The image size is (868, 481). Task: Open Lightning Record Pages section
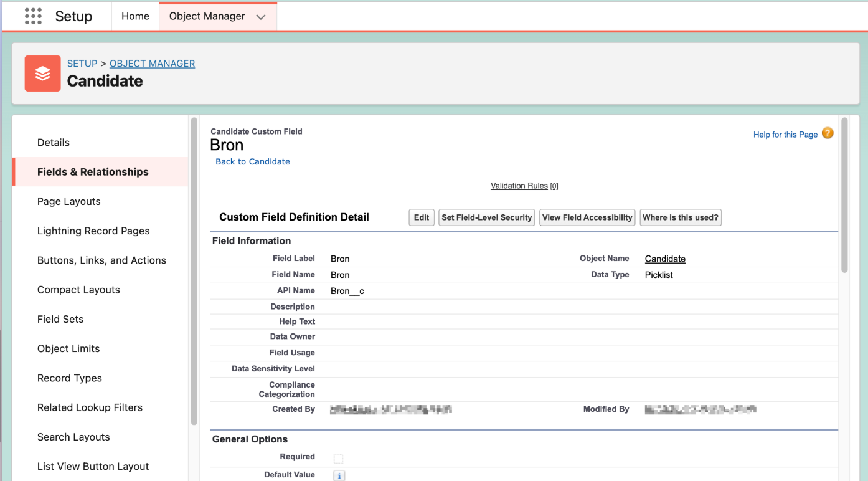93,231
